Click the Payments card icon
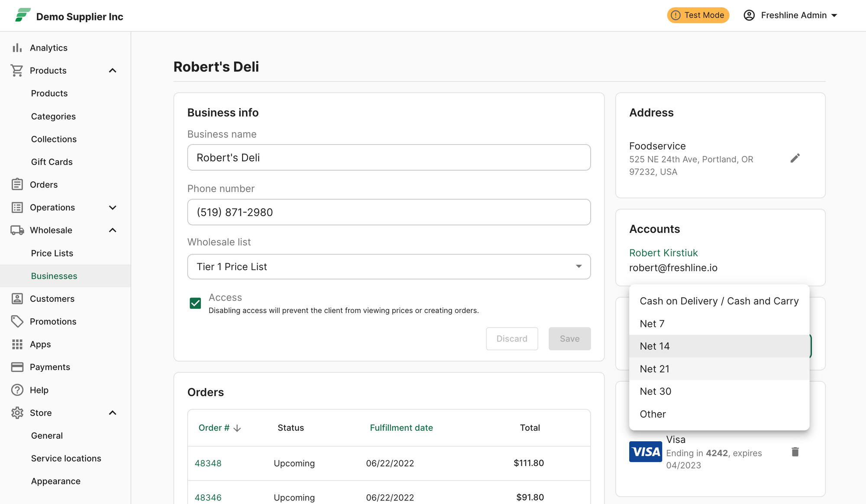Screen dimensions: 866x504 click(x=17, y=367)
